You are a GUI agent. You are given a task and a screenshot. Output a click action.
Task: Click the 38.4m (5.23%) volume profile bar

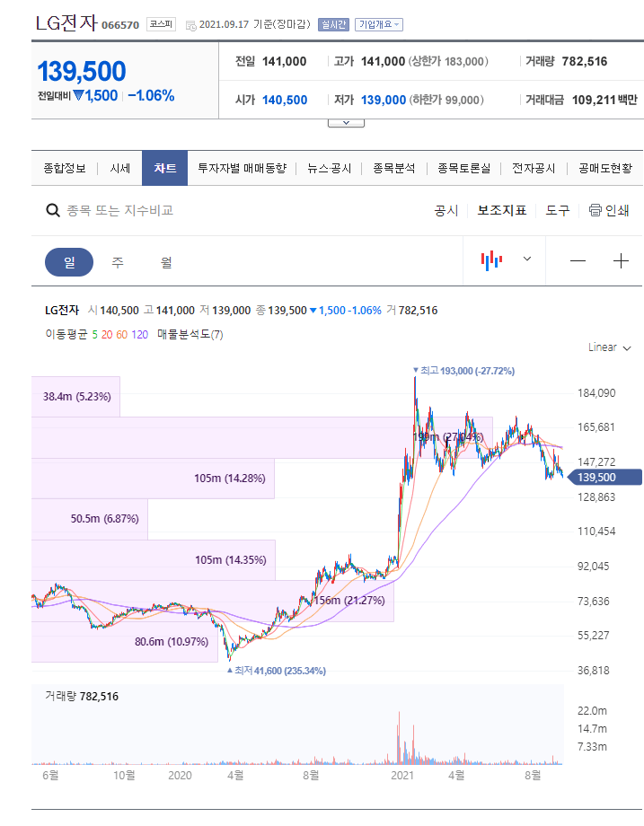coord(75,397)
